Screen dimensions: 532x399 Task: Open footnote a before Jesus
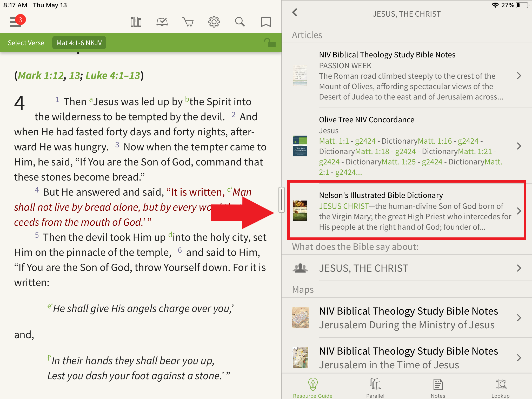click(x=91, y=99)
